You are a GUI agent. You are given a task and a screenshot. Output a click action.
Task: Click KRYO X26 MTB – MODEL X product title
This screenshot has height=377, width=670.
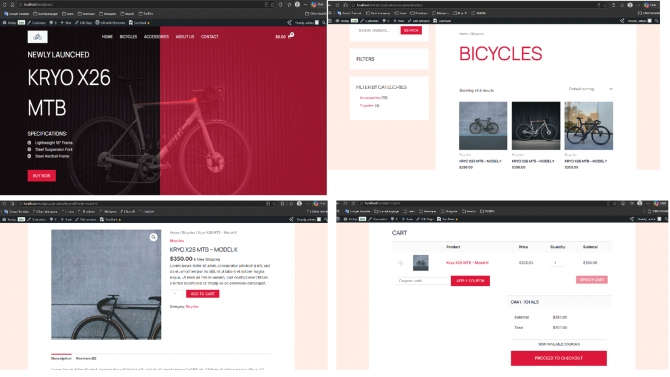pos(533,162)
